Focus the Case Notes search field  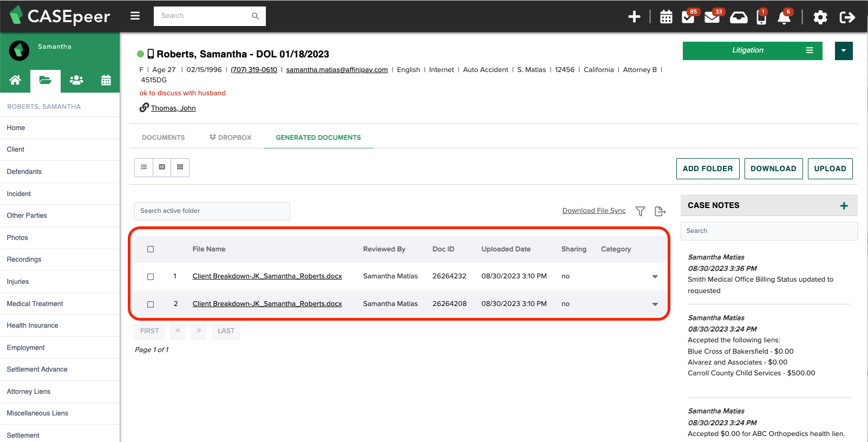coord(769,231)
